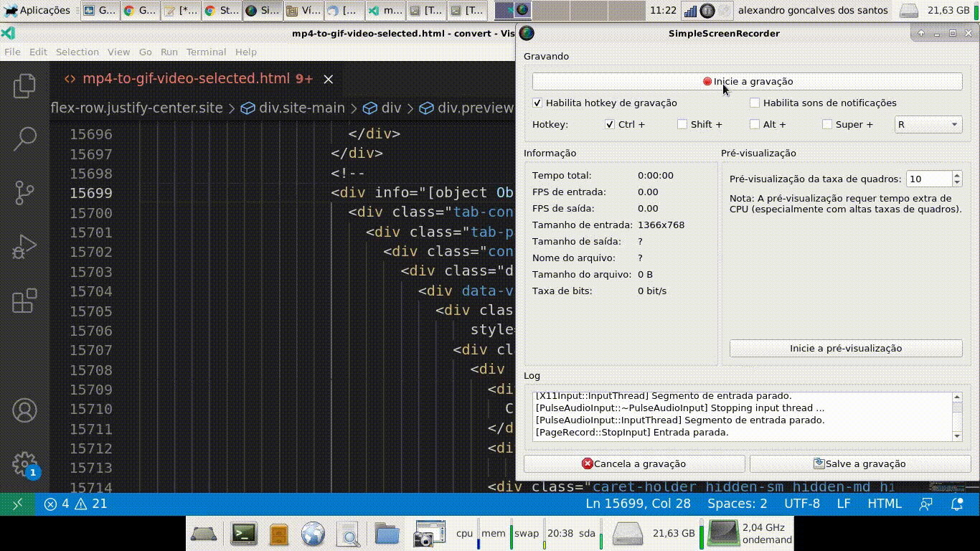Viewport: 980px width, 551px height.
Task: Open the Terminal menu in VS Code
Action: click(x=206, y=52)
